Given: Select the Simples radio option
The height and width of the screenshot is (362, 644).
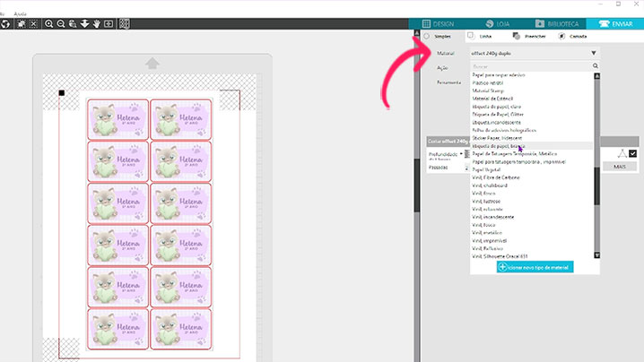Looking at the screenshot, I should (x=426, y=36).
